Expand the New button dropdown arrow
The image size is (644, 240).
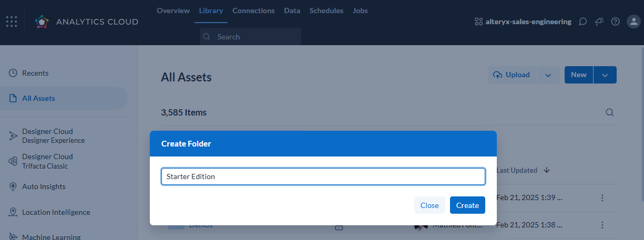[605, 75]
